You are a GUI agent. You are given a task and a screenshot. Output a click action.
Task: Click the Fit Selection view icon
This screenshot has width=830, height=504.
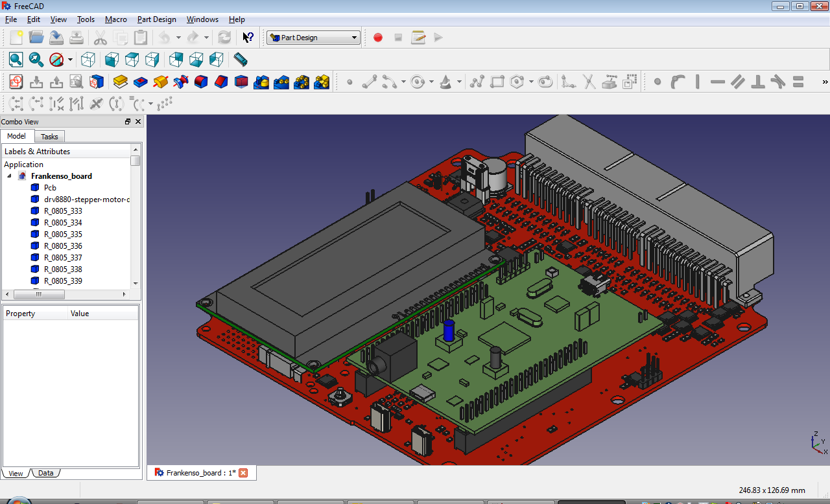(x=36, y=60)
